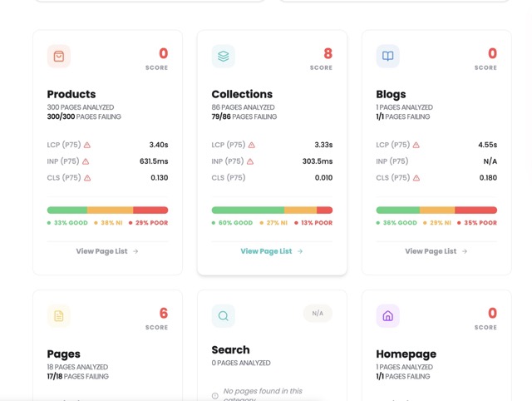Image resolution: width=532 pixels, height=401 pixels.
Task: Click Products CLS warning triangle icon
Action: tap(87, 177)
